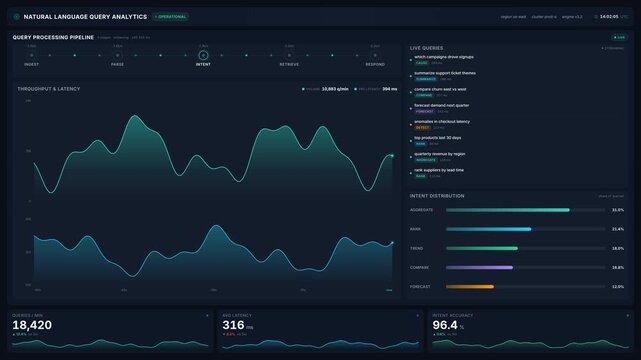Open query 'compare churn east vs west'
The width and height of the screenshot is (641, 360).
click(x=440, y=89)
